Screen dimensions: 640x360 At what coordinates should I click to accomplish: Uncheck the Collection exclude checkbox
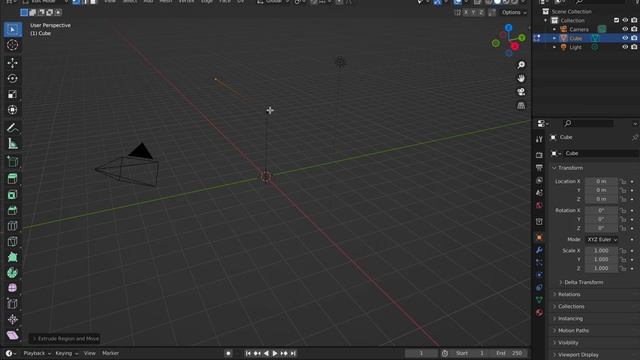click(x=616, y=20)
